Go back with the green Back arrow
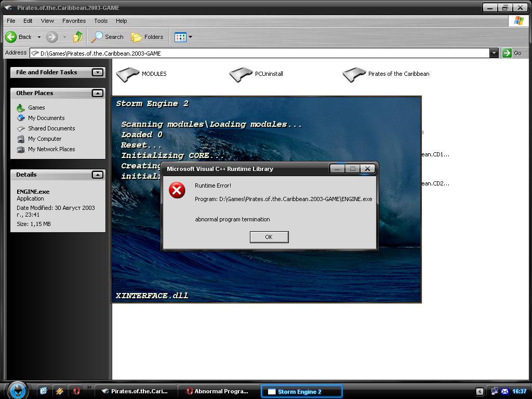 (18, 37)
